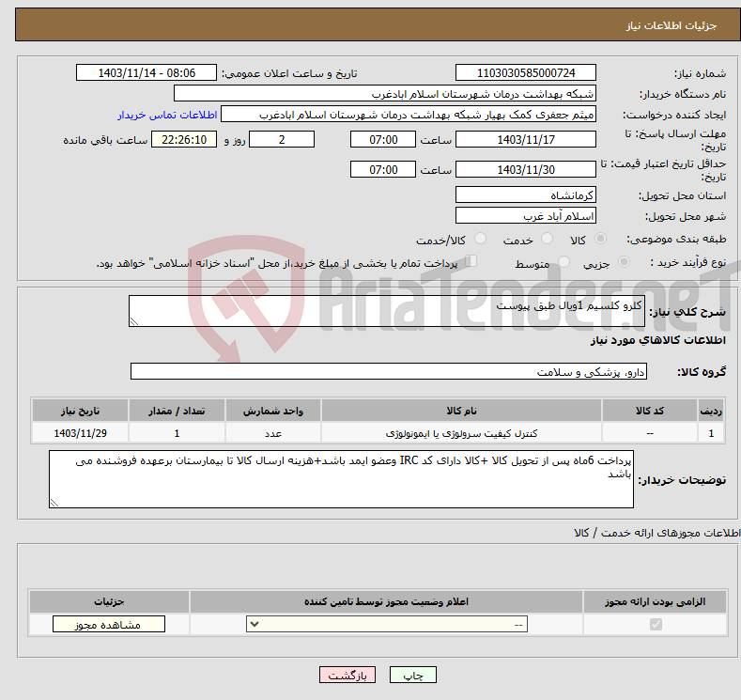Click the نام کالا column header
The height and width of the screenshot is (700, 741).
click(461, 412)
